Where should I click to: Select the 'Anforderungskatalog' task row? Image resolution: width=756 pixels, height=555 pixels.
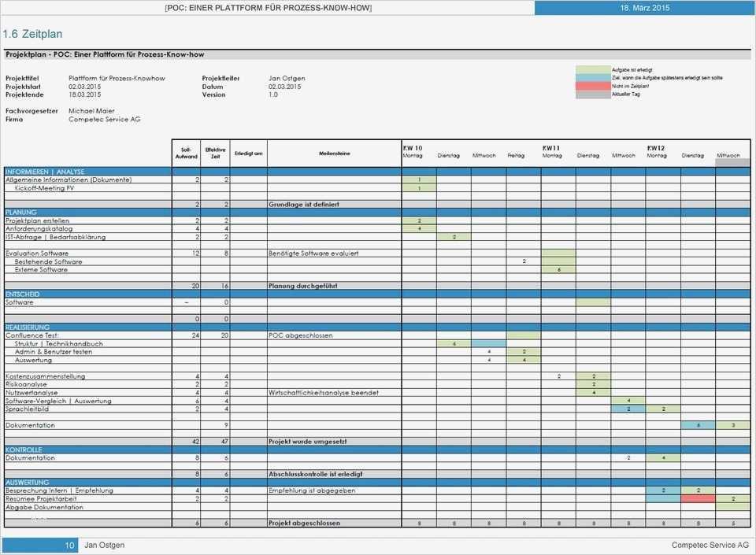377,229
